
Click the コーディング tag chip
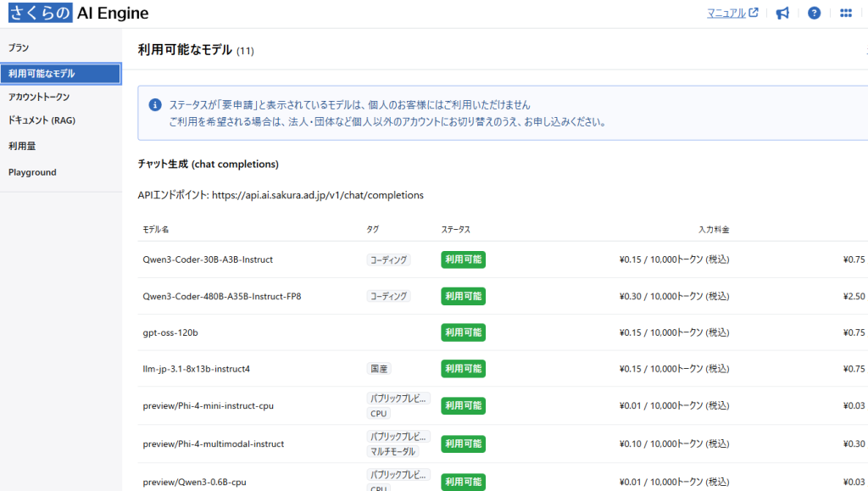tap(388, 259)
